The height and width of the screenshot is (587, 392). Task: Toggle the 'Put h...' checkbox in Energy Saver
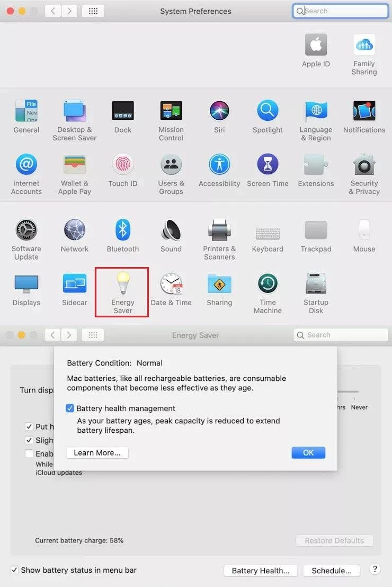click(x=29, y=426)
